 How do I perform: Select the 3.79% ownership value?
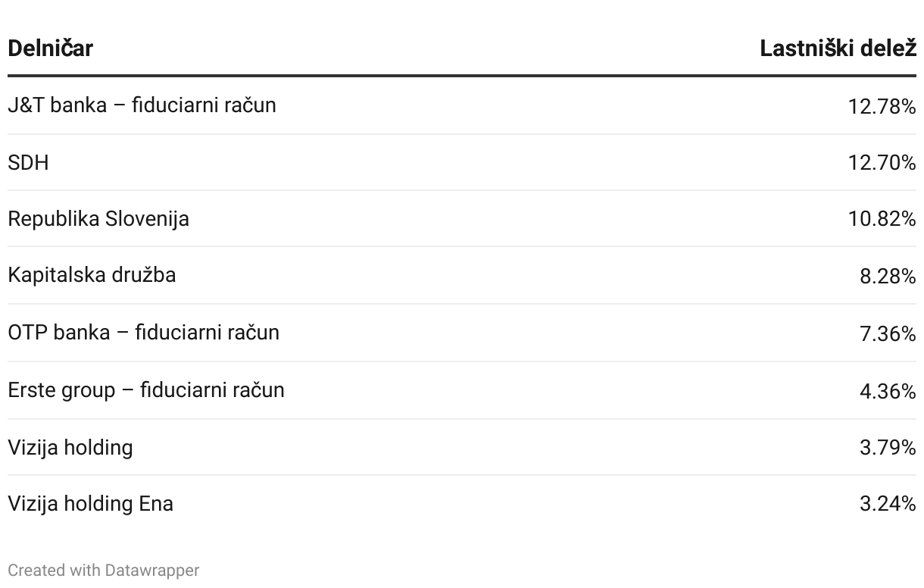click(888, 447)
